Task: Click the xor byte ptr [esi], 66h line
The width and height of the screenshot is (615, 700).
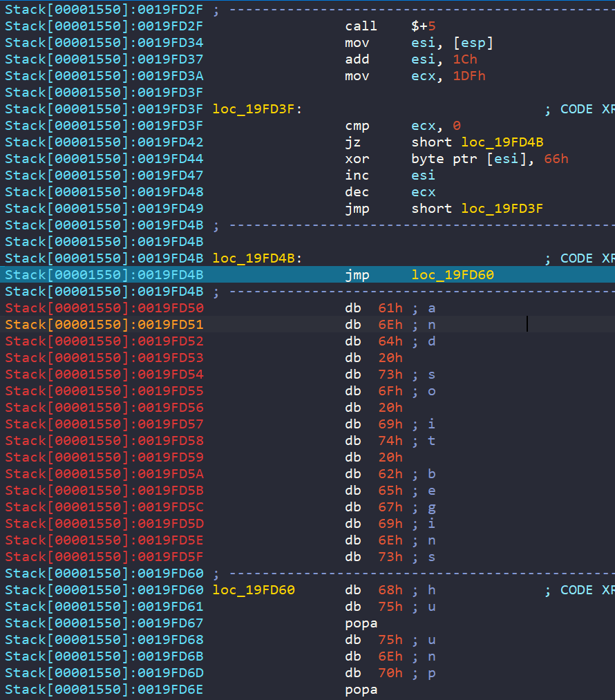Action: click(x=457, y=158)
